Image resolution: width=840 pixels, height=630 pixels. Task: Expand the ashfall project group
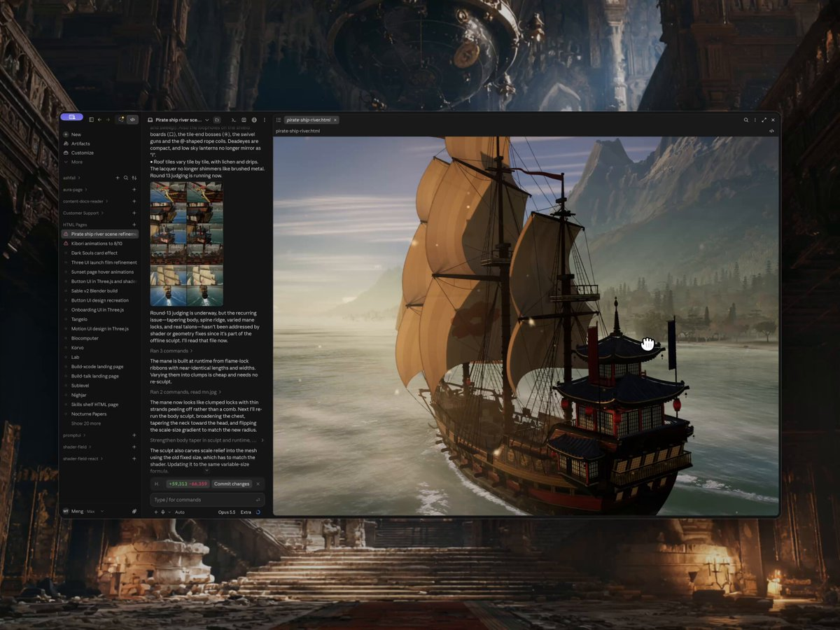coord(71,178)
